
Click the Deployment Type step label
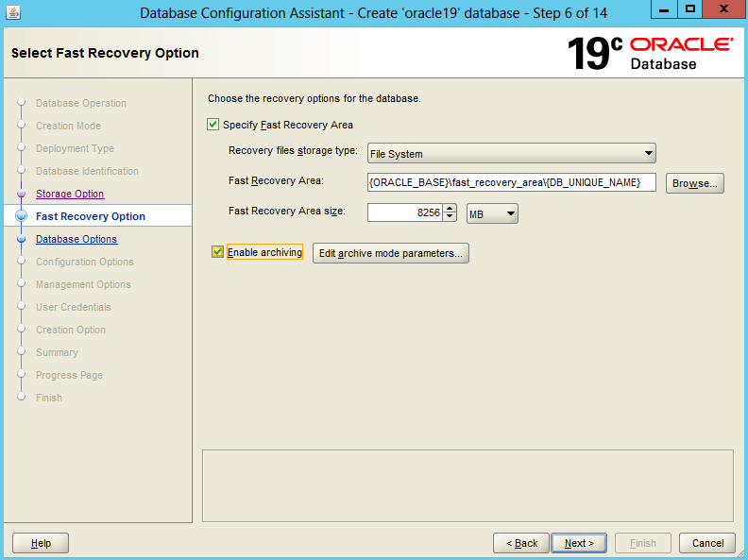(75, 148)
